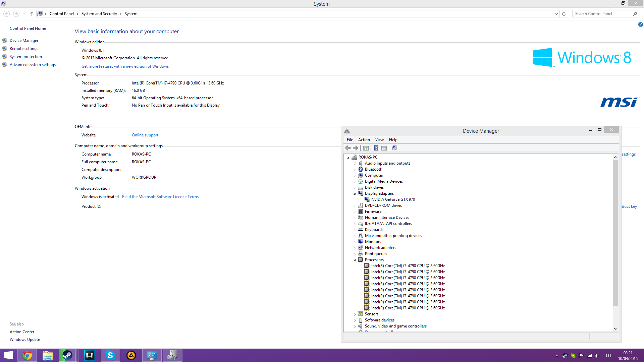Click the Windows Start button

click(x=8, y=355)
